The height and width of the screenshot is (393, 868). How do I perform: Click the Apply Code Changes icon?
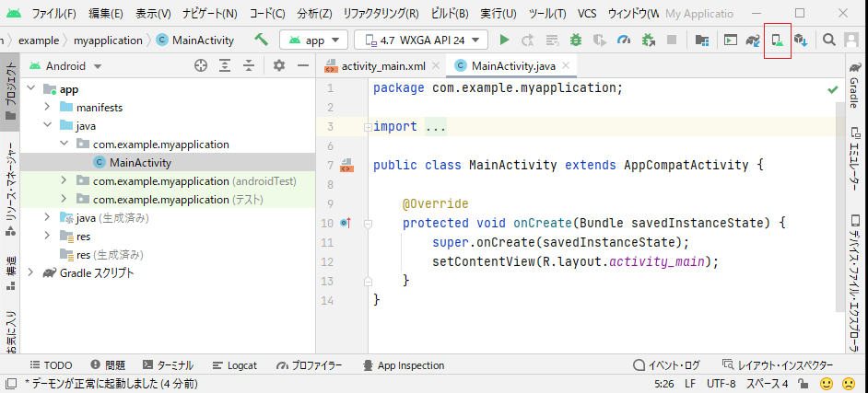[x=552, y=40]
